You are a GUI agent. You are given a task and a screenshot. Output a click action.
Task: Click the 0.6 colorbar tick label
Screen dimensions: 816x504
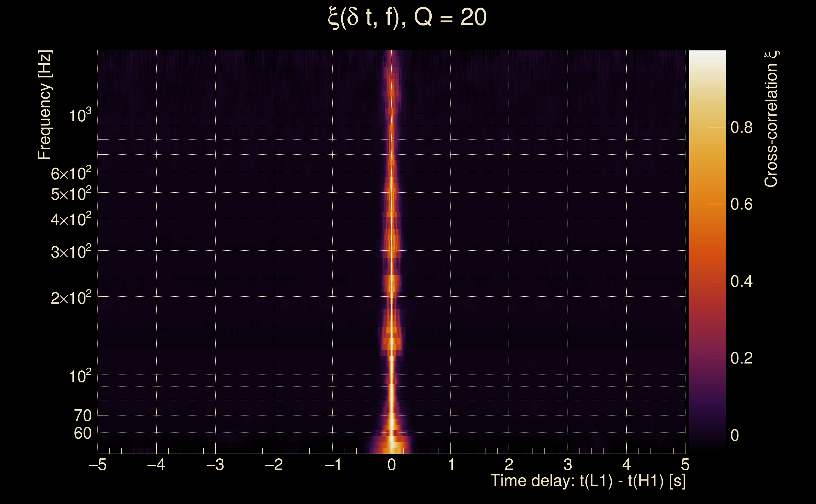coord(741,204)
